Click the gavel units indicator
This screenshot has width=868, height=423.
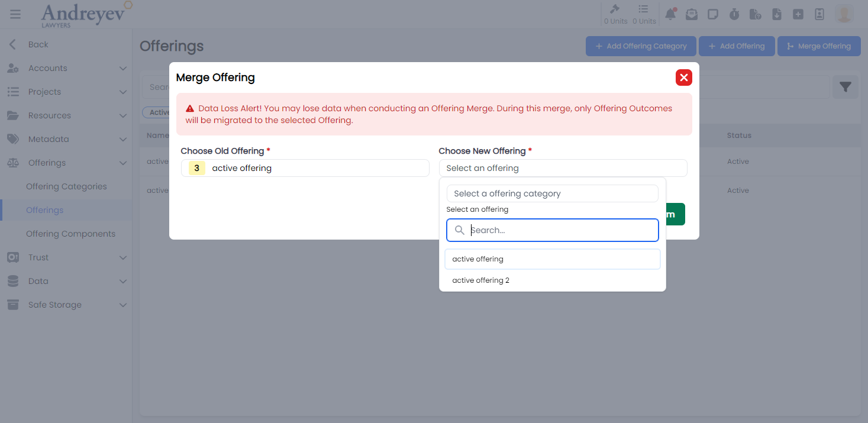click(x=615, y=13)
